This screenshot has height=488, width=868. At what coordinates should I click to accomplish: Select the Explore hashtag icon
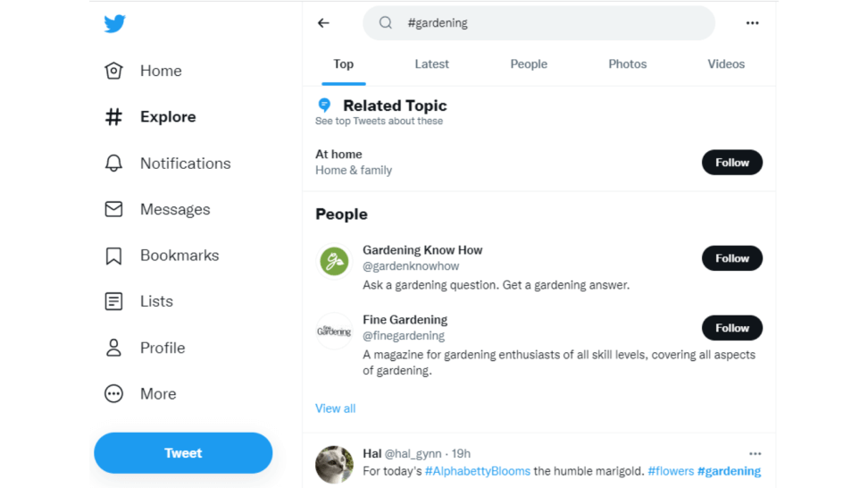tap(113, 117)
